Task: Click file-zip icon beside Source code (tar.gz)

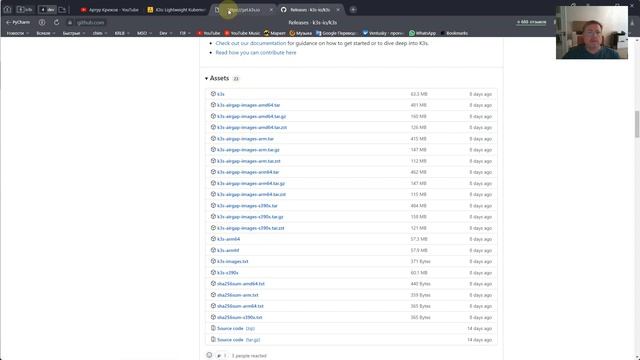Action: [x=213, y=340]
